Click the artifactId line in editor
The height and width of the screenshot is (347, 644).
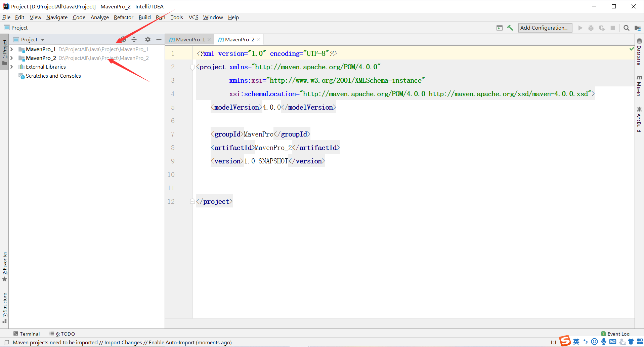pos(275,148)
